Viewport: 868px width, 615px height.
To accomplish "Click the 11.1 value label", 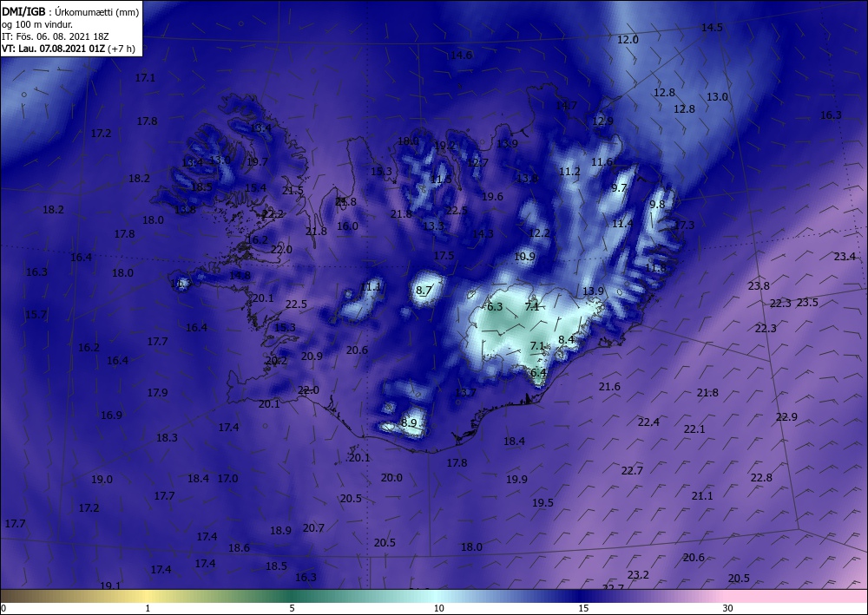I will pos(371,286).
